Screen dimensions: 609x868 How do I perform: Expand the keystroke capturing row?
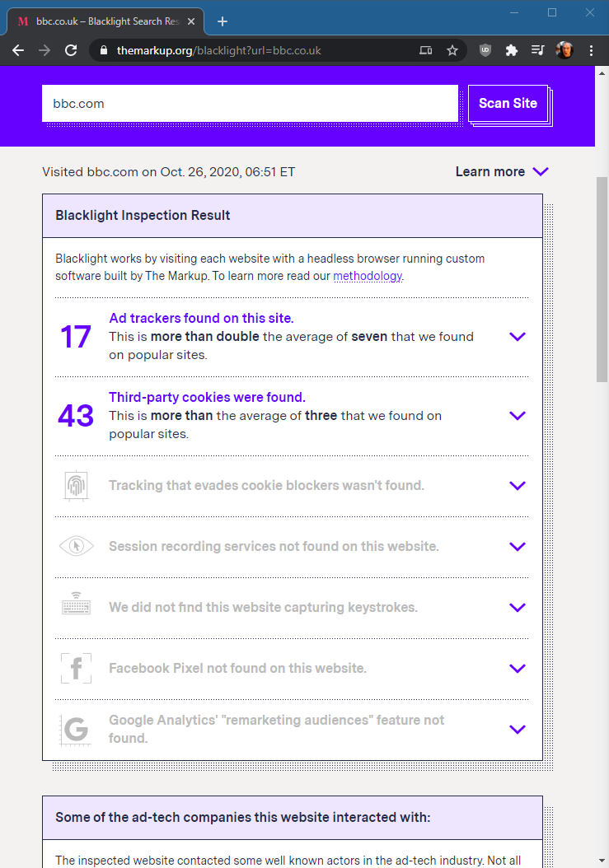click(517, 607)
